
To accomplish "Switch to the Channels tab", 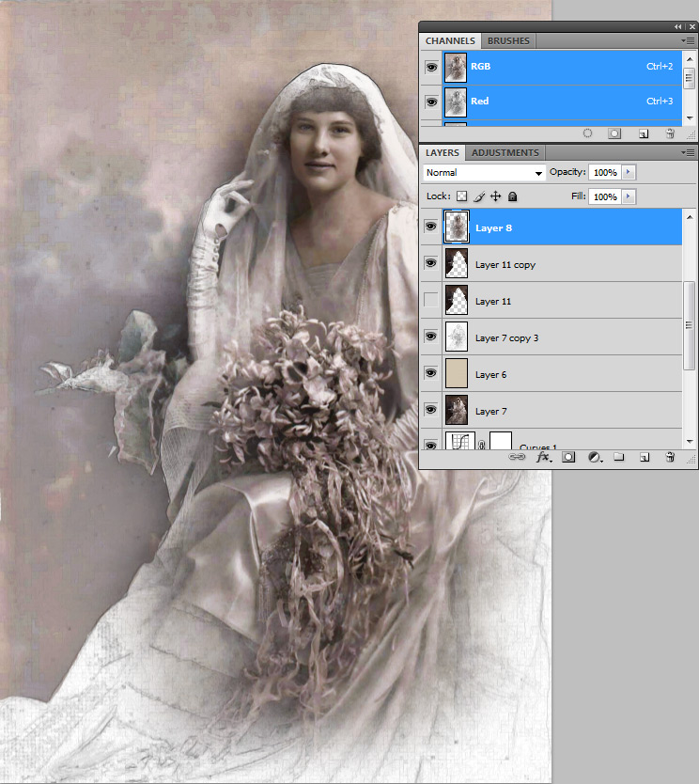I will (450, 40).
